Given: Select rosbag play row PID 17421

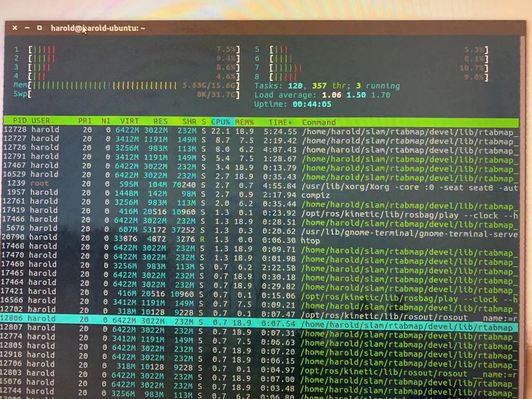Looking at the screenshot, I should (260, 294).
